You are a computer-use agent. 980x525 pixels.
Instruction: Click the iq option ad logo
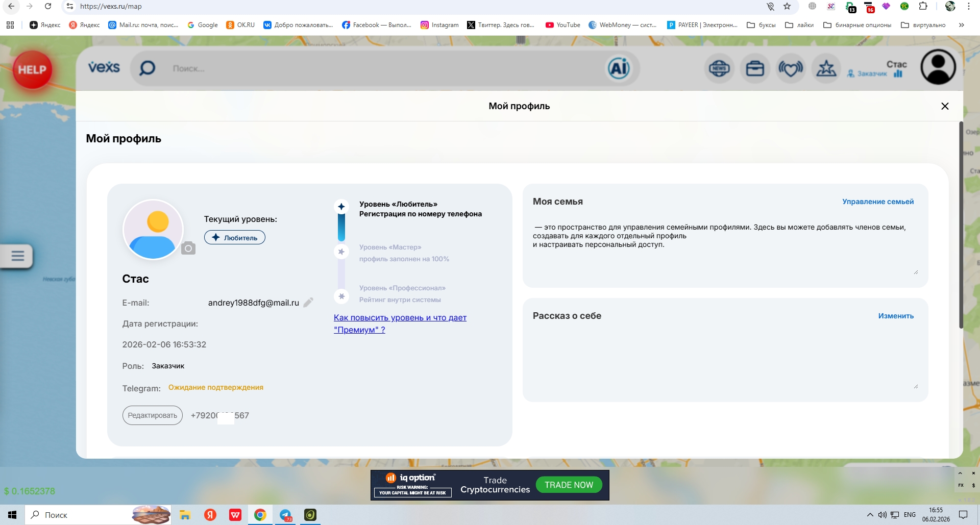[x=411, y=478]
